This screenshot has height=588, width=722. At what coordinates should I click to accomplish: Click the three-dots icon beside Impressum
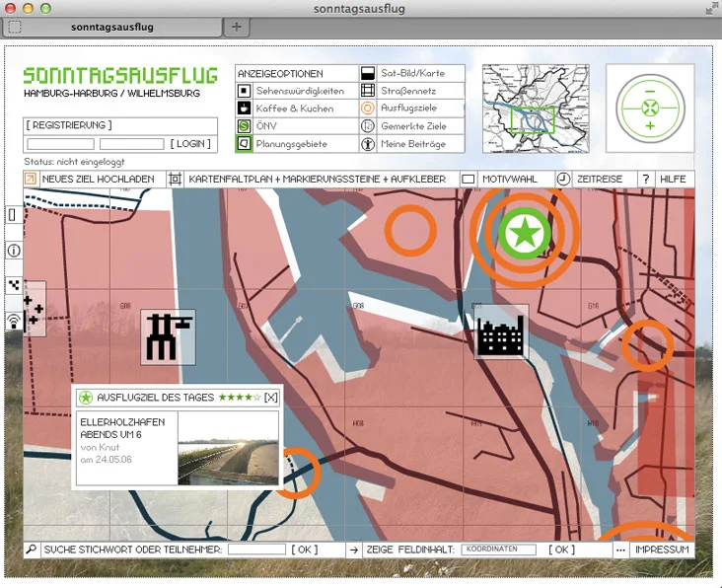coord(620,550)
